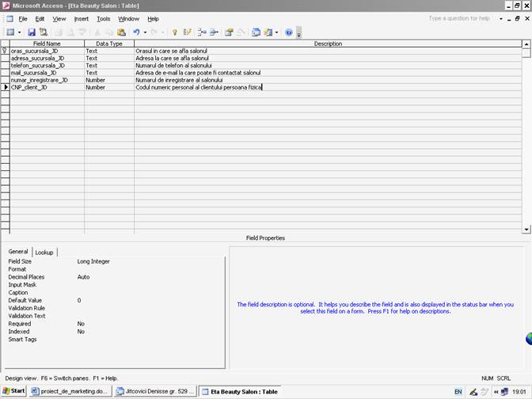Click scroll down arrow of field grid

tap(526, 230)
